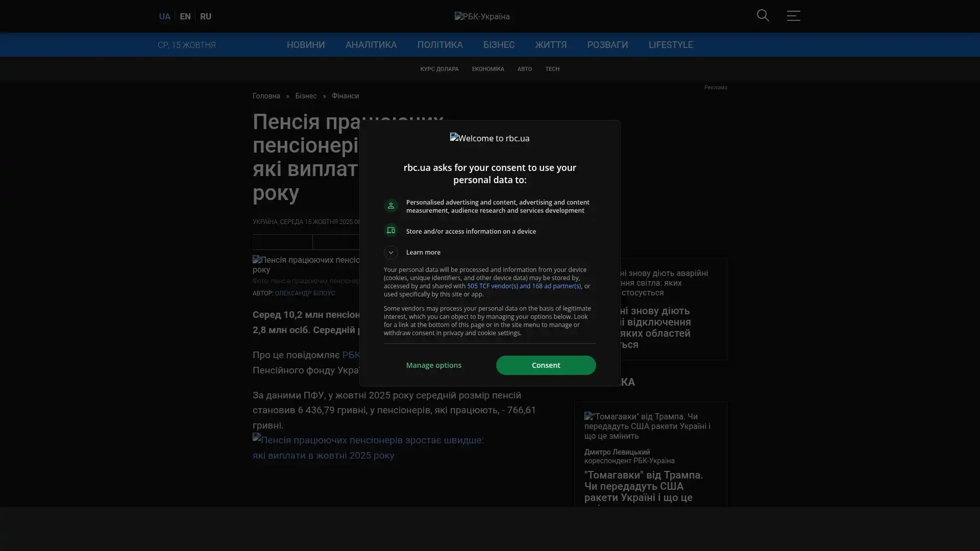The height and width of the screenshot is (551, 980).
Task: Click the store information device icon
Action: 391,231
